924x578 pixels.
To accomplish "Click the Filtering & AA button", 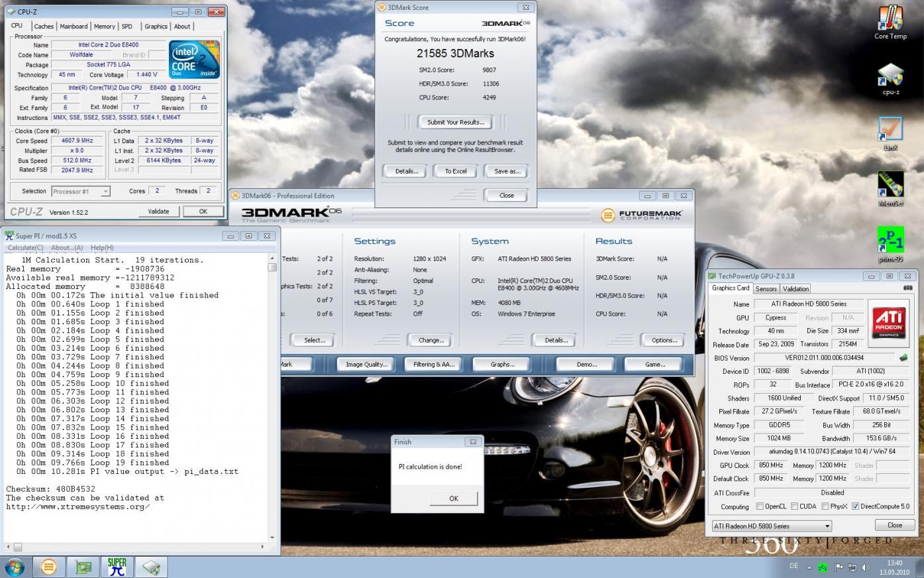I will point(434,364).
